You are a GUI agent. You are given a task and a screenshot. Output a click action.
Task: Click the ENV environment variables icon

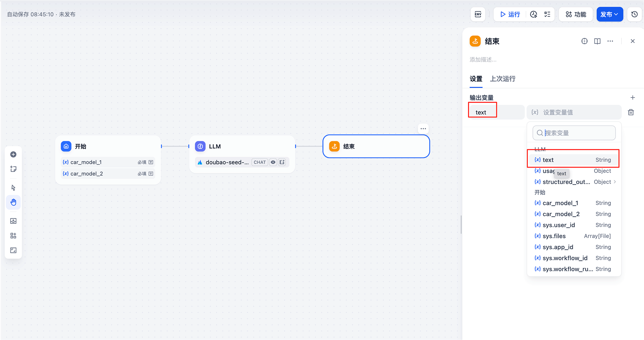478,14
